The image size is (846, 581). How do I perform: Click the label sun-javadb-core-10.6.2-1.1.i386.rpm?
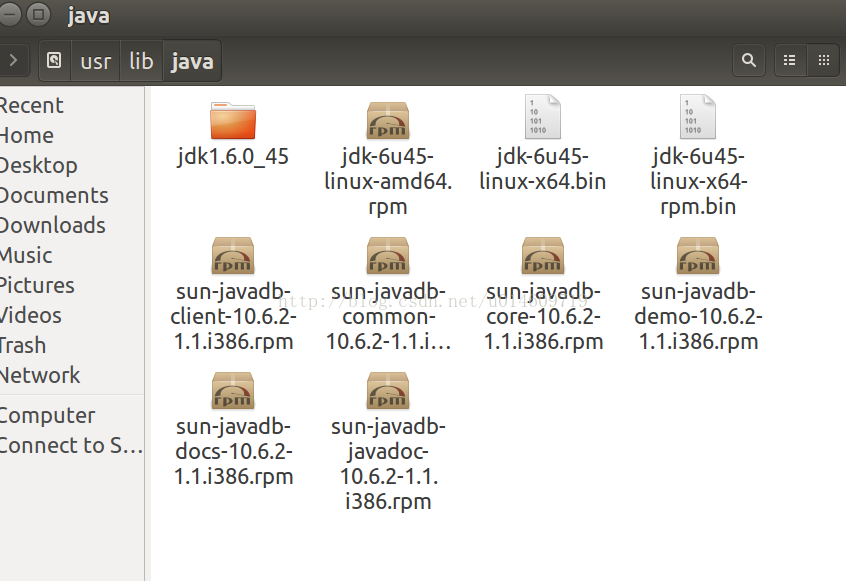[x=543, y=317]
